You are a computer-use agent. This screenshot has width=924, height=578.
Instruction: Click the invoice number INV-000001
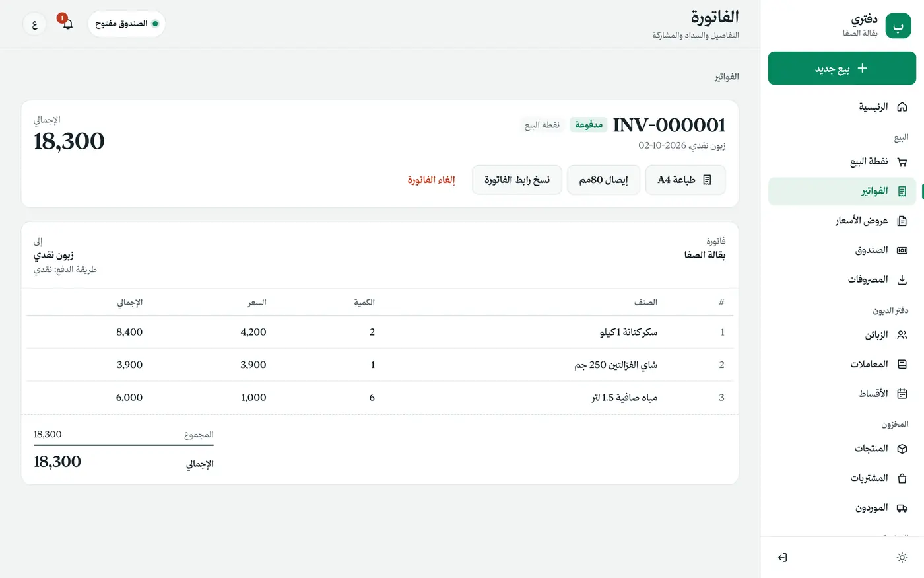669,125
